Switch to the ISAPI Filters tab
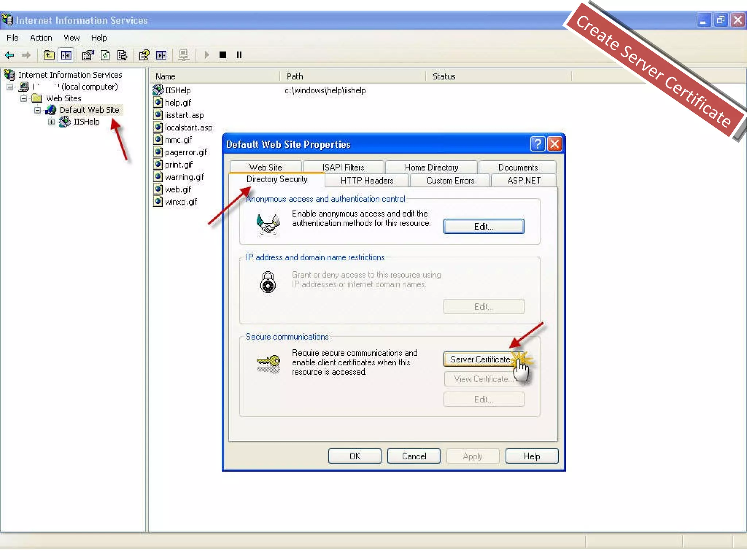747x560 pixels. 343,167
